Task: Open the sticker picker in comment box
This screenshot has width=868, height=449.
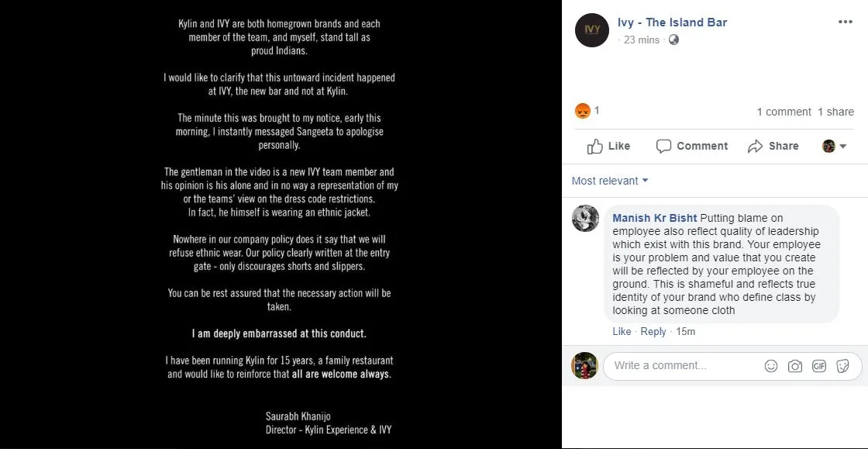Action: [842, 366]
